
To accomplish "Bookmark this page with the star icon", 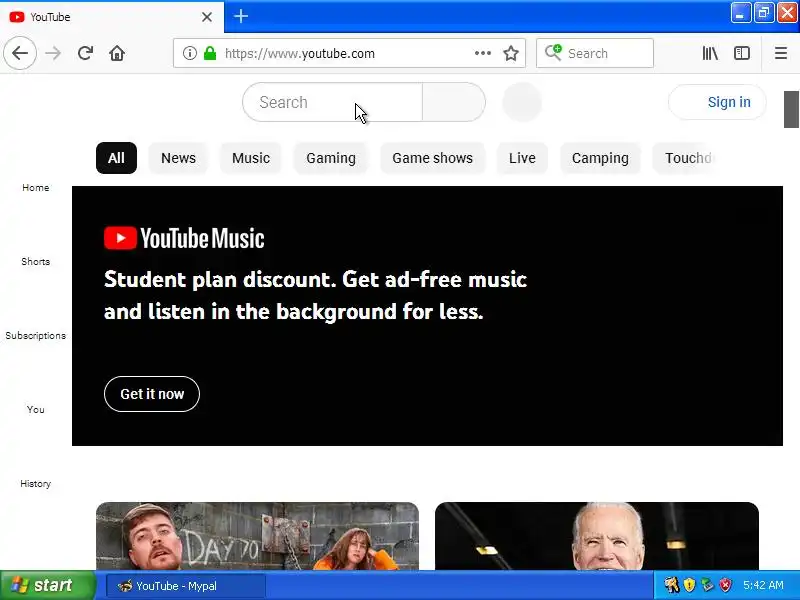I will pyautogui.click(x=511, y=53).
